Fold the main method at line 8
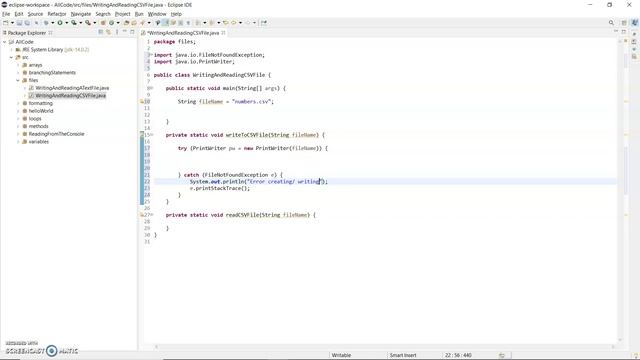This screenshot has height=360, width=640. [x=151, y=88]
